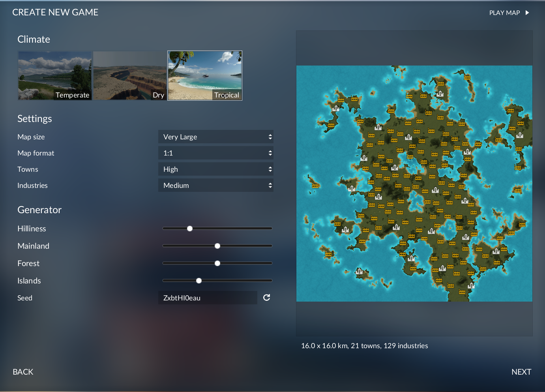Click the 'Islands' label

29,281
